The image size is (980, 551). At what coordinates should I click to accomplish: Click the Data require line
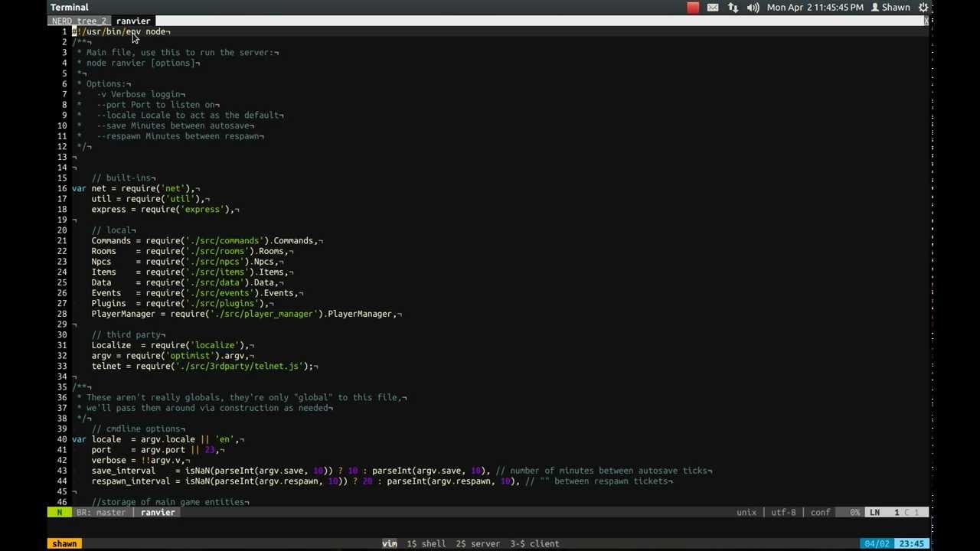tap(187, 282)
